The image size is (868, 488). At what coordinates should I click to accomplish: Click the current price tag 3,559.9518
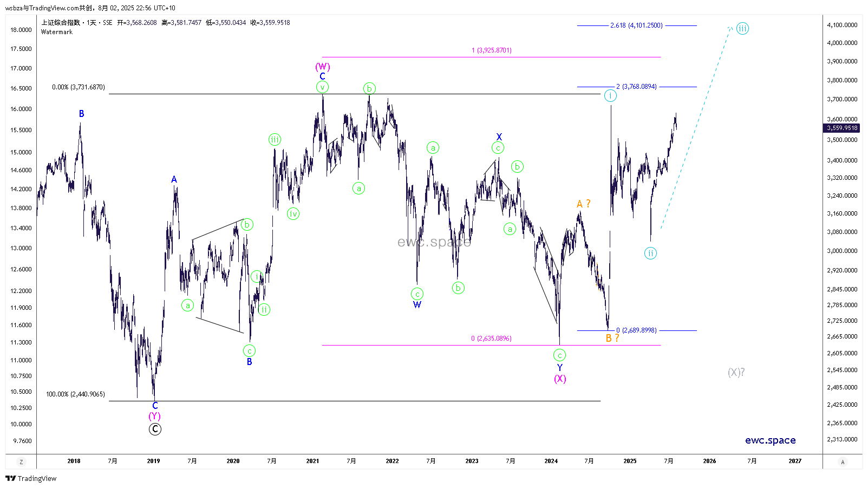pyautogui.click(x=842, y=128)
